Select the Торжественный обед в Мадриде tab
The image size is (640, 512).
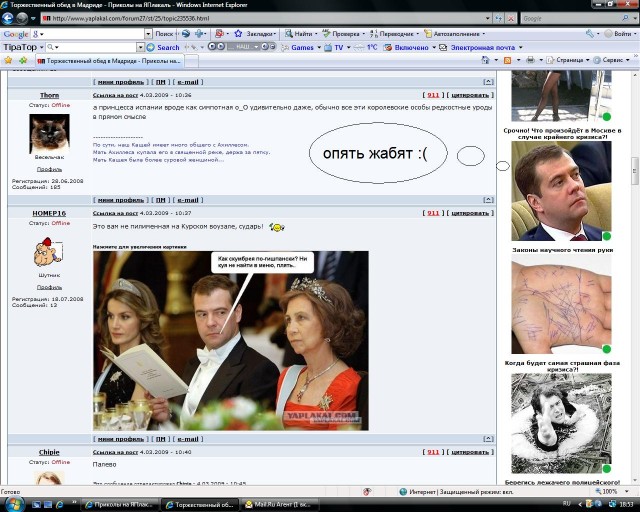(x=109, y=61)
